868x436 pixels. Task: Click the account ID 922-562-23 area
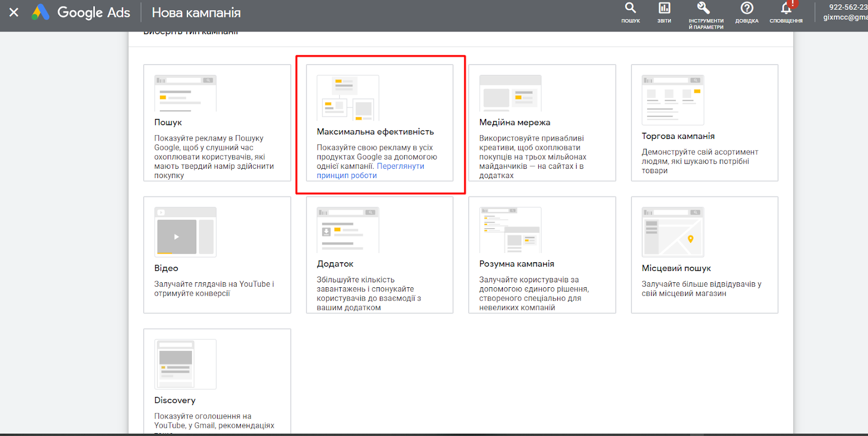(848, 7)
